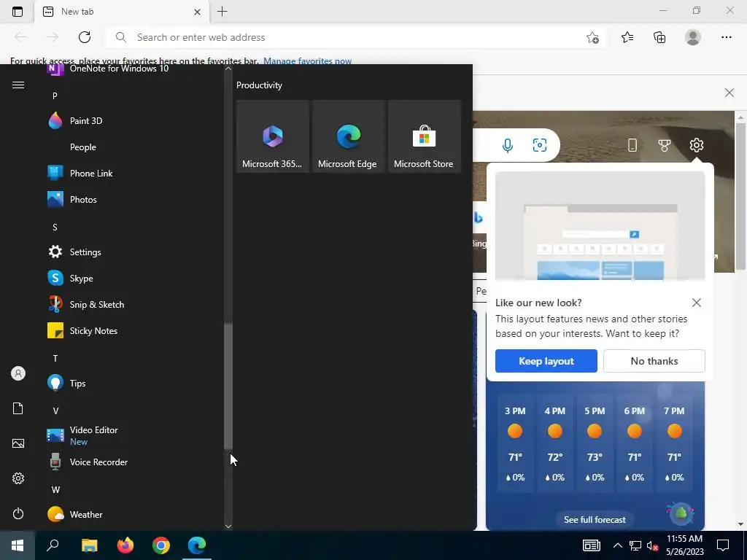Open a new Edge tab
Viewport: 747px width, 560px height.
pyautogui.click(x=222, y=12)
